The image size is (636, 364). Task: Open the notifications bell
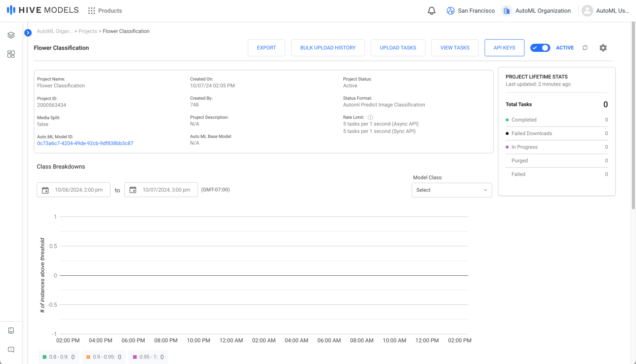(x=432, y=11)
